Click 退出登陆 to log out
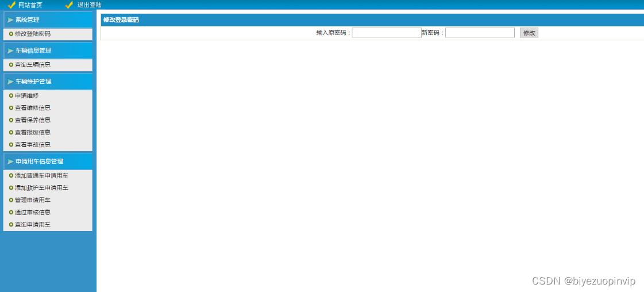The height and width of the screenshot is (292, 644). point(89,5)
